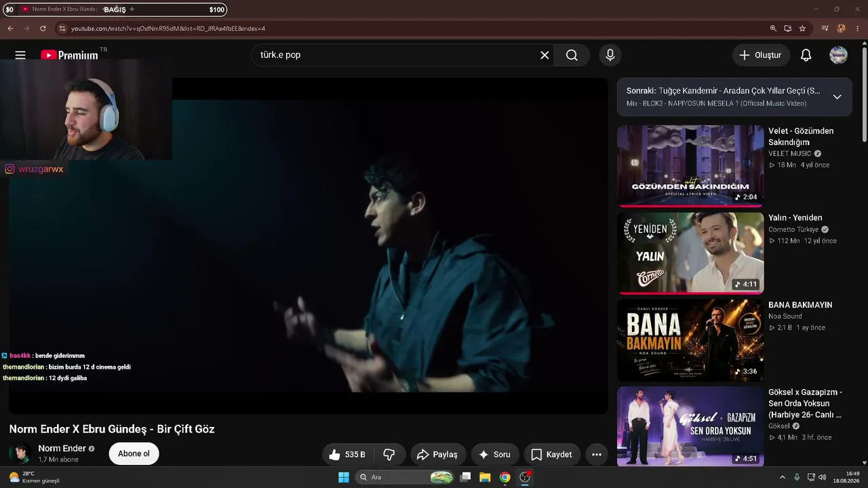Click the 'Norm Ender X Ebru Gündeş - Bir Çift Göz' title
The width and height of the screenshot is (868, 488).
tap(112, 429)
